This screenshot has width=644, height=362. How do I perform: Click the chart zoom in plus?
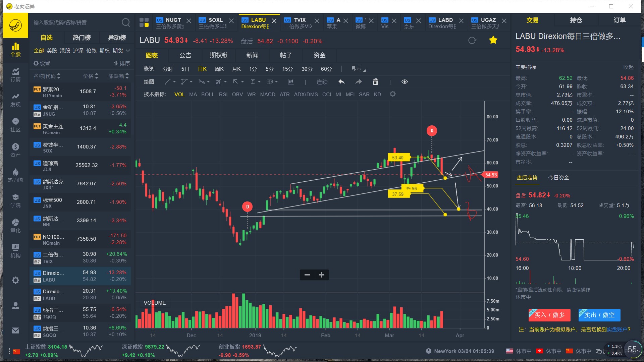click(321, 275)
